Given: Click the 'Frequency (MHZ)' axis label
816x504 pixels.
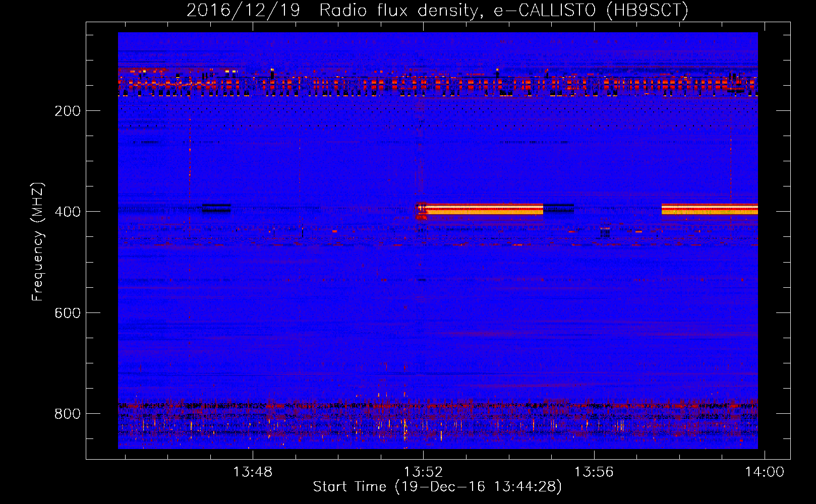Looking at the screenshot, I should 38,242.
